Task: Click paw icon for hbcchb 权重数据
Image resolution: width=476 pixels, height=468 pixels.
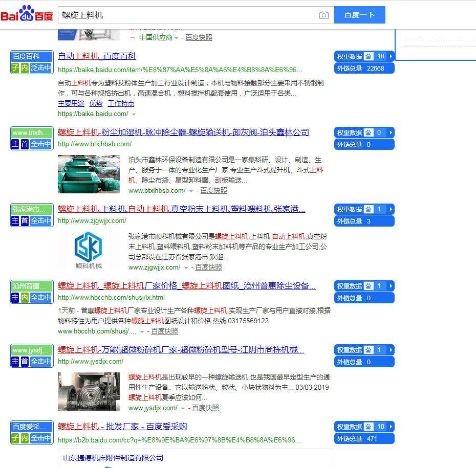Action: pyautogui.click(x=369, y=286)
